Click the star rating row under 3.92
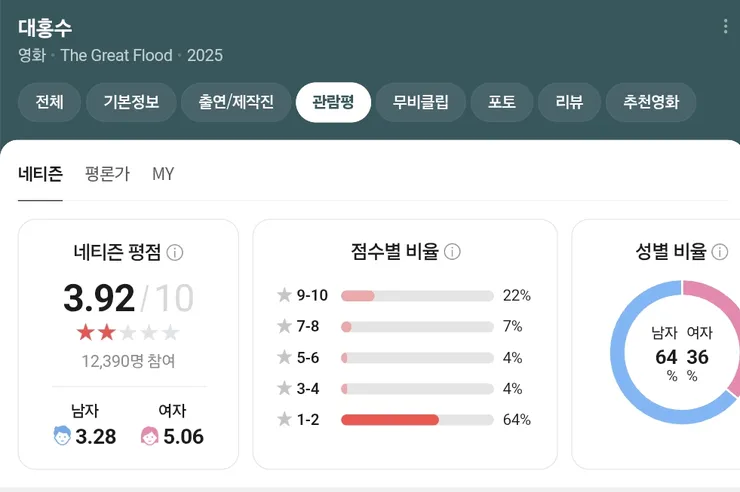Screen dimensions: 740x492 tap(128, 332)
